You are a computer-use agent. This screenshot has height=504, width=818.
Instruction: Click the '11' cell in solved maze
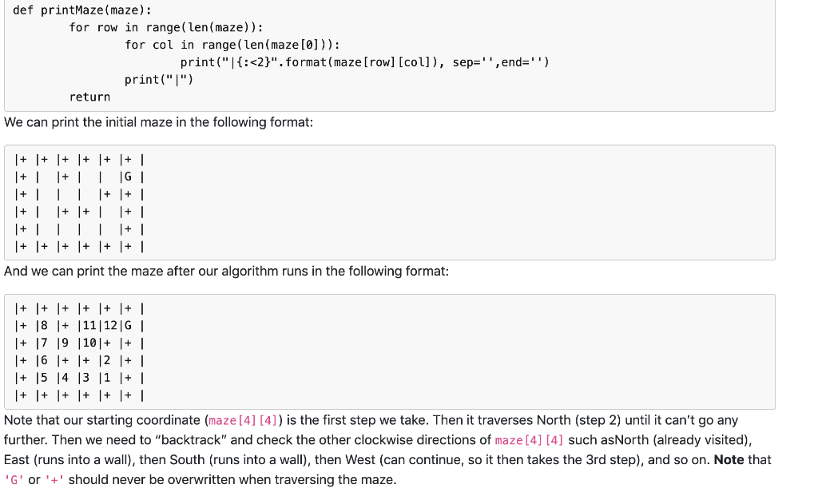89,326
